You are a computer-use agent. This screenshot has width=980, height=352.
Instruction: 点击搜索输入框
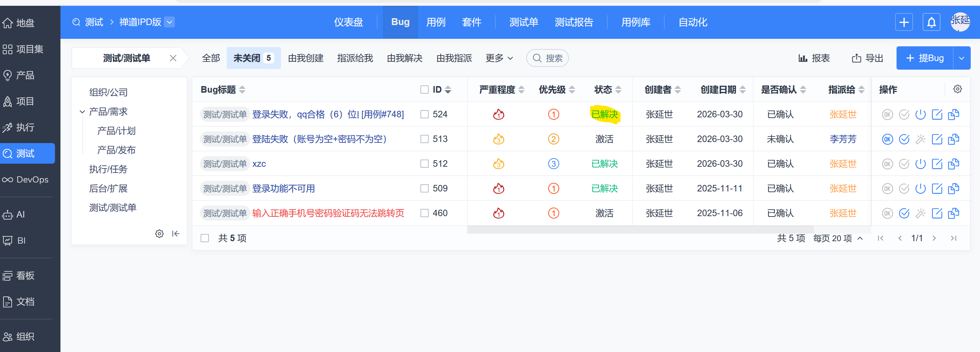click(547, 58)
